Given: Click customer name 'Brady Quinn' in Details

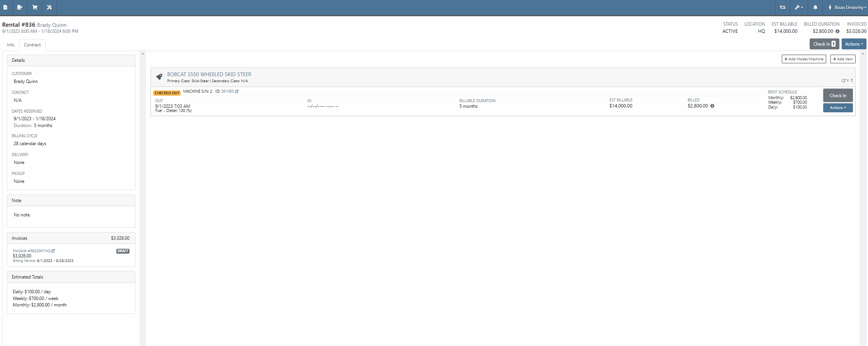Looking at the screenshot, I should [x=26, y=81].
